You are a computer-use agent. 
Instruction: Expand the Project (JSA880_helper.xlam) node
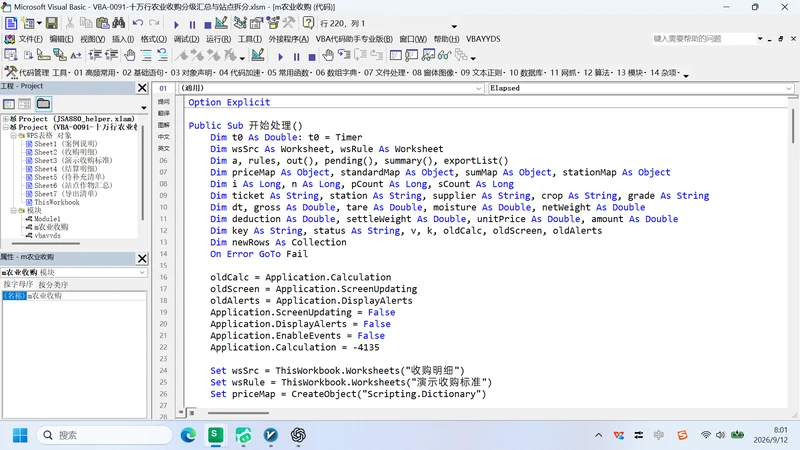tap(6, 119)
